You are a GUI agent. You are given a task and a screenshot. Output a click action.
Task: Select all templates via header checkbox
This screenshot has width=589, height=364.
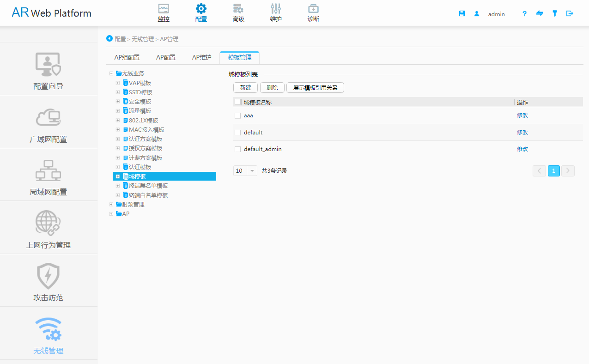coord(237,102)
